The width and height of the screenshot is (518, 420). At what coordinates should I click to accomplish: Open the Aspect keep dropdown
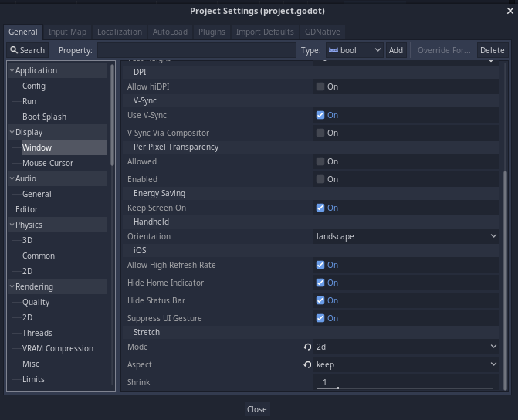(406, 365)
